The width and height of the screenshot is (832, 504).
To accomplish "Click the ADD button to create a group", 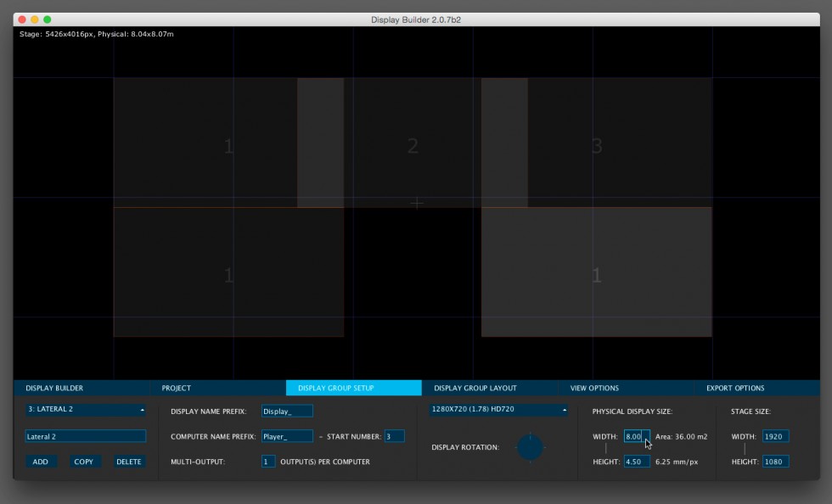I will coord(41,461).
